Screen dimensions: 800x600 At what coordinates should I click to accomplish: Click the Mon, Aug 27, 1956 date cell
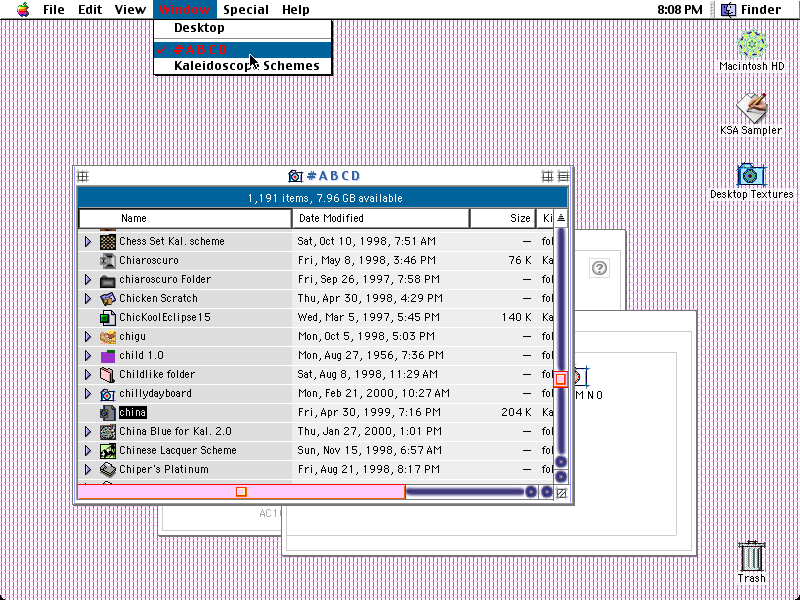[371, 356]
